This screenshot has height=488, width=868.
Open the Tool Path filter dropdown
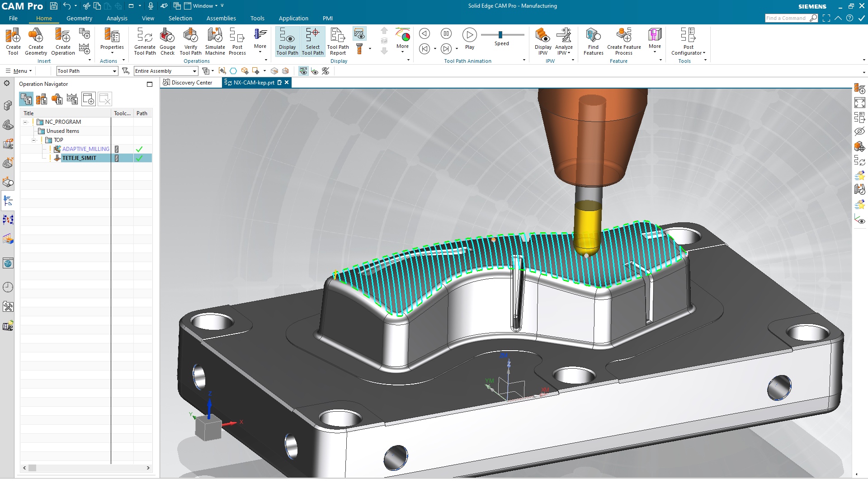pyautogui.click(x=114, y=71)
